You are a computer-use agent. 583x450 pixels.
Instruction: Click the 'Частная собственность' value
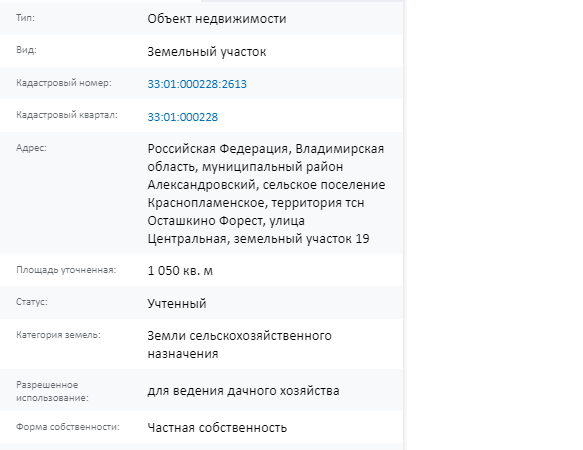(217, 428)
